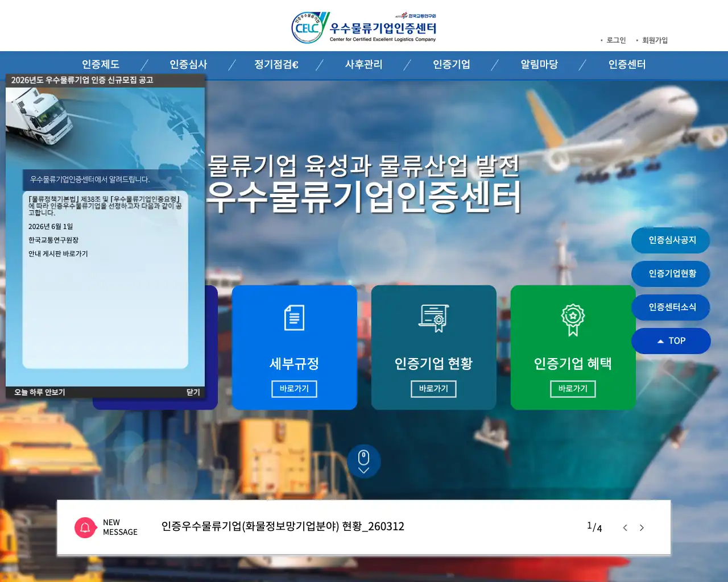Click the pink bell NEW MESSAGE icon
728x582 pixels.
click(x=85, y=527)
